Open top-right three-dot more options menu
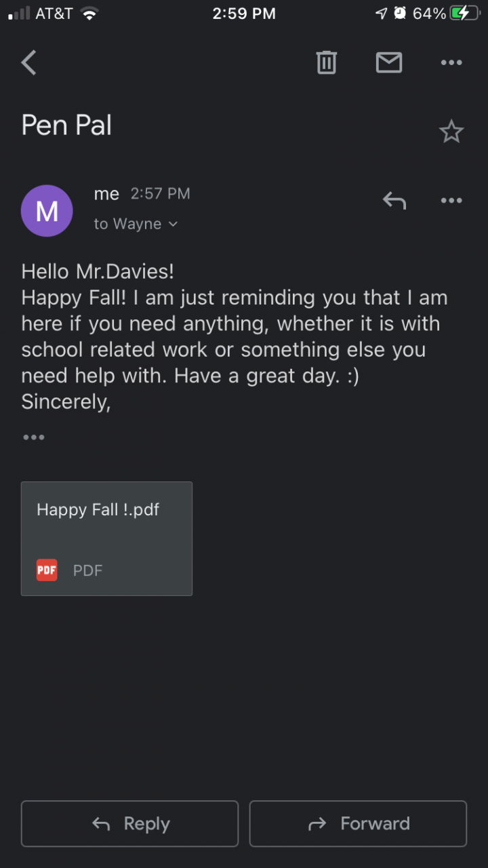This screenshot has width=488, height=868. pos(451,63)
